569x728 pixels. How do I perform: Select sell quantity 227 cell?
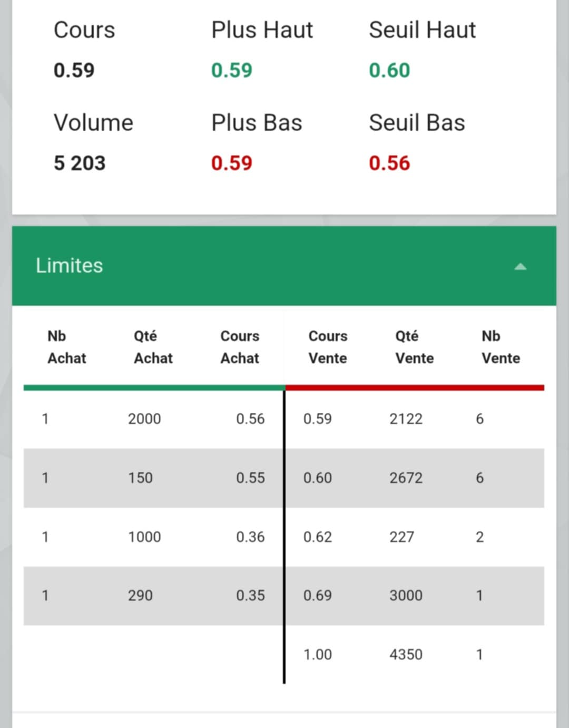point(401,537)
